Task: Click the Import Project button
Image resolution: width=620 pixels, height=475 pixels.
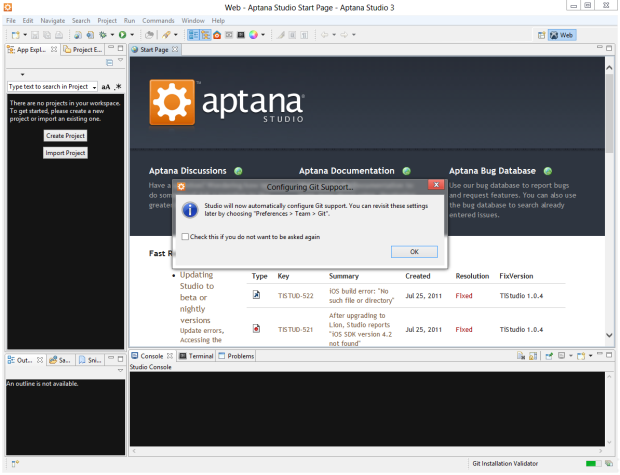Action: click(65, 153)
